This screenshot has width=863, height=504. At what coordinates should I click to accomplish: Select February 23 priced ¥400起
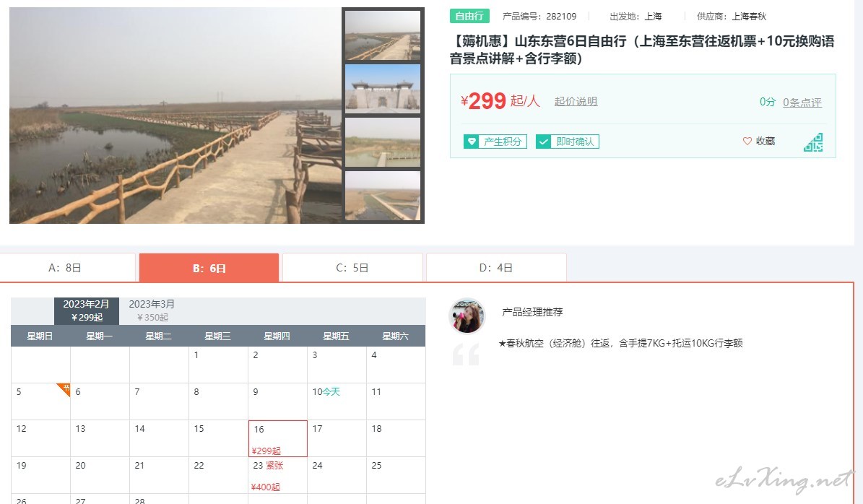pyautogui.click(x=278, y=475)
